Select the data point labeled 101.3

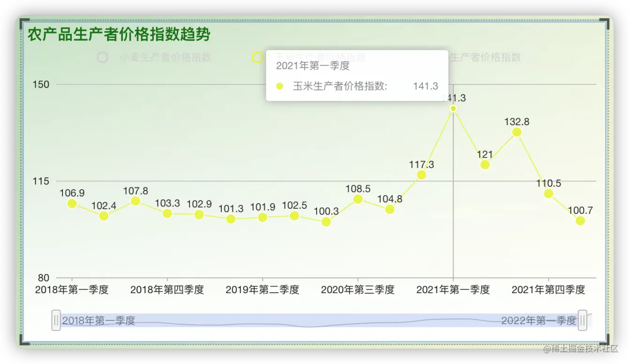click(x=231, y=219)
